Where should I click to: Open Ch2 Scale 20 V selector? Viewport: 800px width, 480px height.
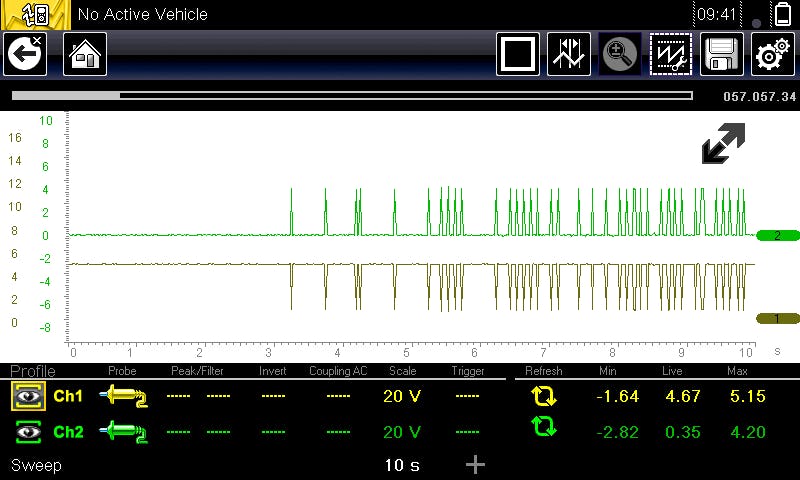coord(404,431)
